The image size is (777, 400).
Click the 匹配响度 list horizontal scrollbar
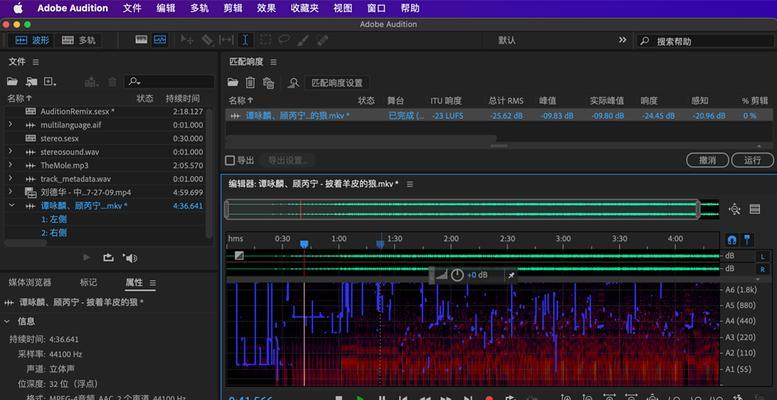coord(361,139)
